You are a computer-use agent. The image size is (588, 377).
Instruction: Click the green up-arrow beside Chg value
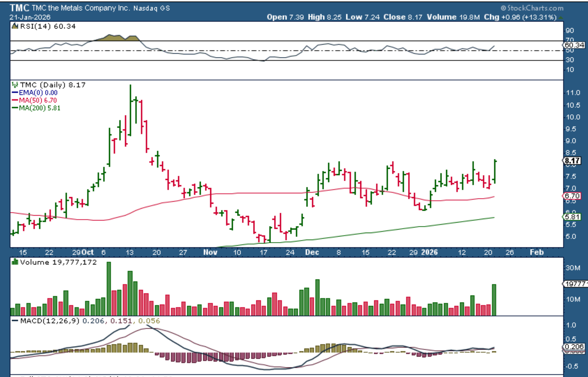pyautogui.click(x=560, y=18)
